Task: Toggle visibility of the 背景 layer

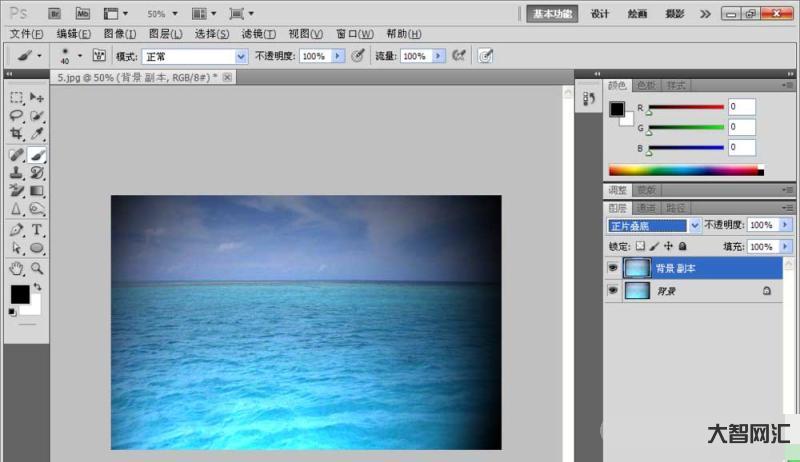Action: point(612,290)
